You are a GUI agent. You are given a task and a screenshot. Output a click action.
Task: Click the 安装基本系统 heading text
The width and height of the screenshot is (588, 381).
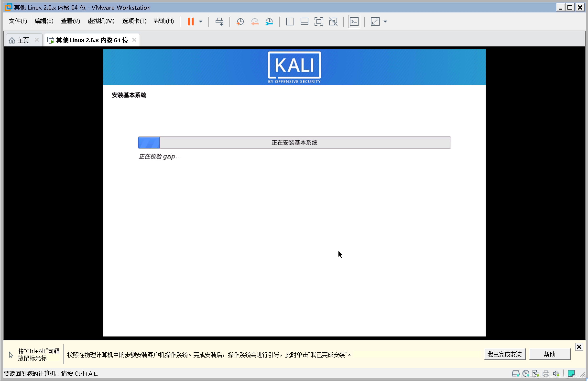pos(129,95)
